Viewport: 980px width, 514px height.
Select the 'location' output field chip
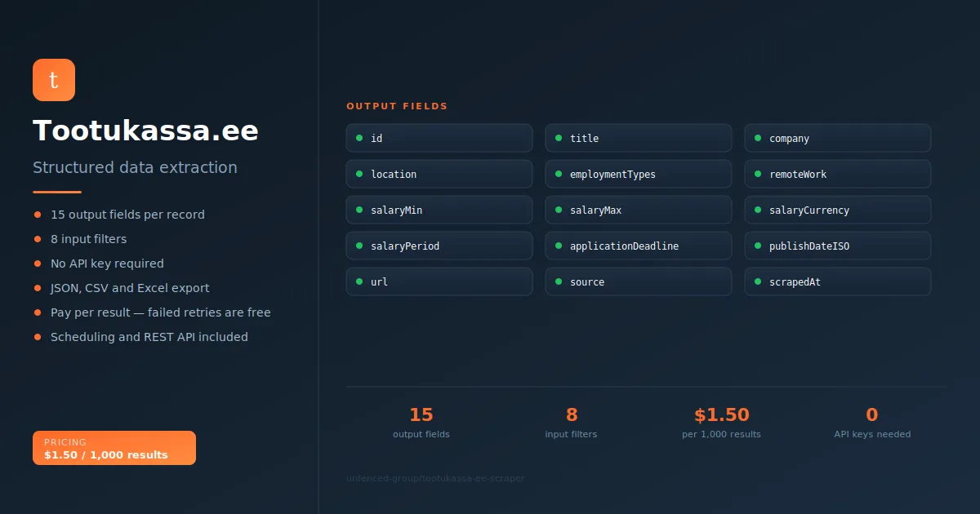pyautogui.click(x=439, y=175)
